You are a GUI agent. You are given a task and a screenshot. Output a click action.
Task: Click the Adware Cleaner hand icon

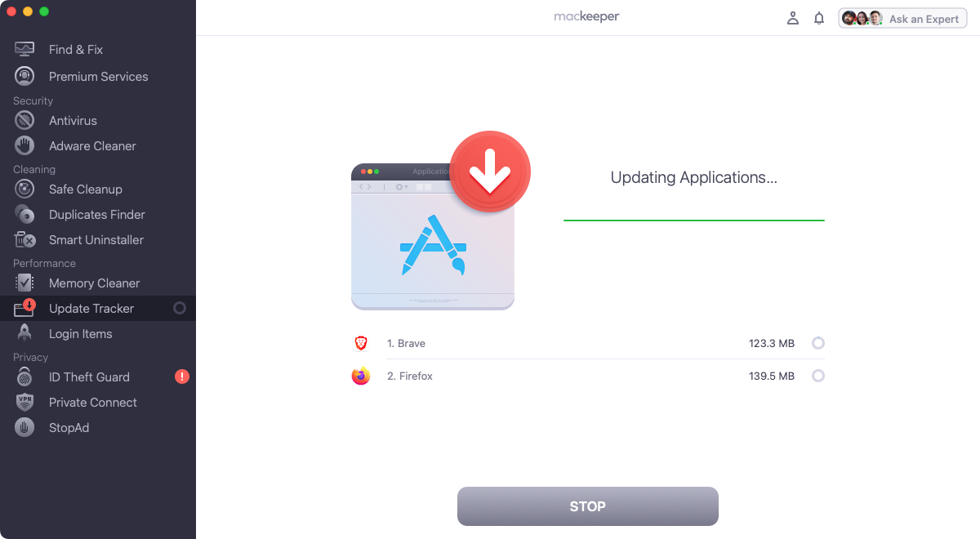click(24, 145)
